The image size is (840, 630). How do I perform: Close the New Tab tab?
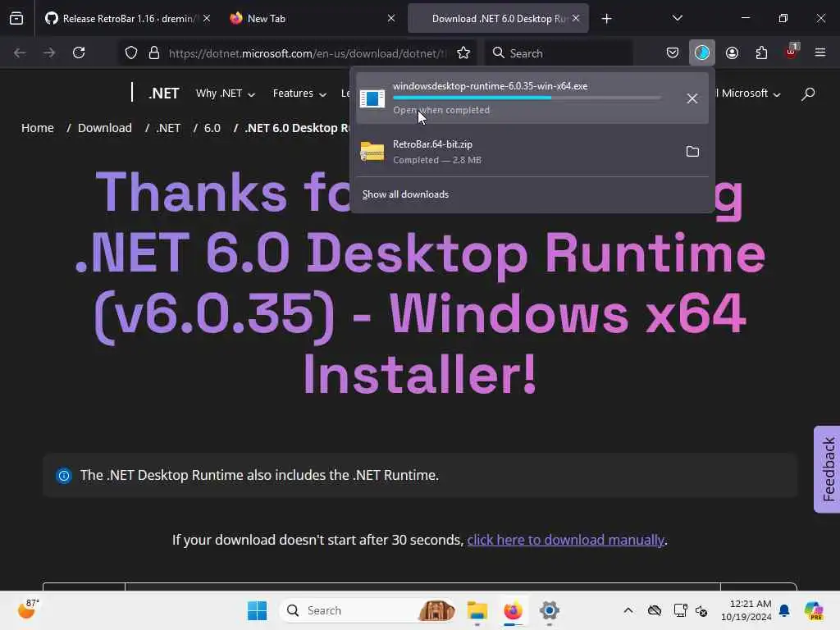pos(391,19)
